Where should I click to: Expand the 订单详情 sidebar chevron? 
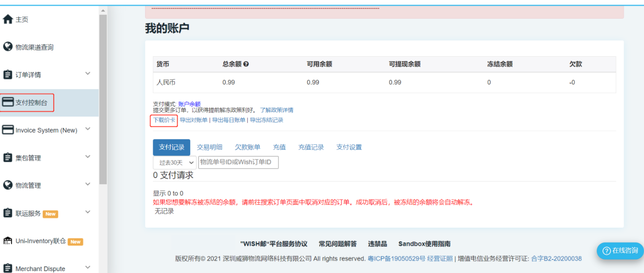coord(87,74)
